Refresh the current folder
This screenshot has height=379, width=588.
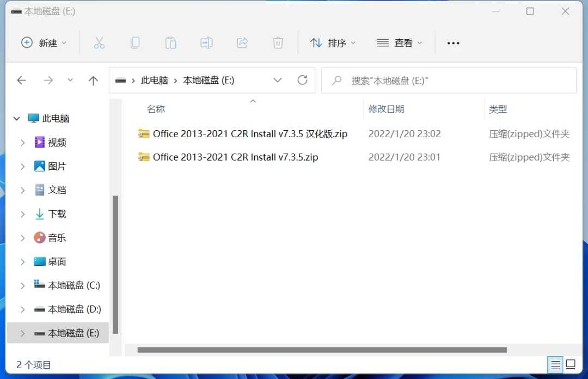point(302,80)
